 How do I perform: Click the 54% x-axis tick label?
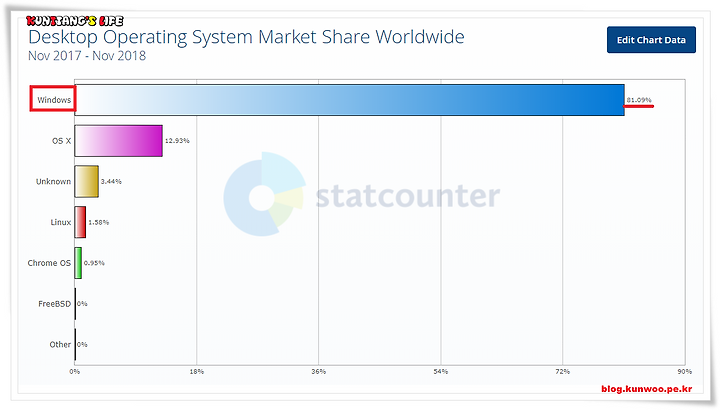[x=441, y=371]
